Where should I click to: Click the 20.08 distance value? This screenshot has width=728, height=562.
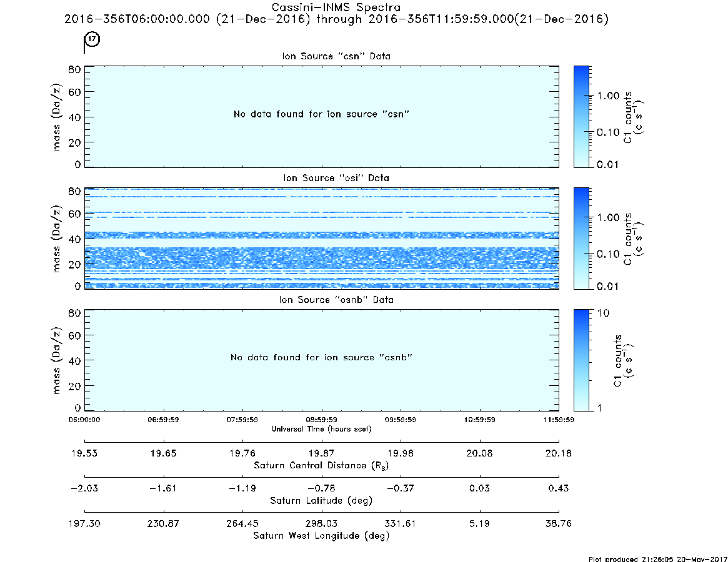480,453
